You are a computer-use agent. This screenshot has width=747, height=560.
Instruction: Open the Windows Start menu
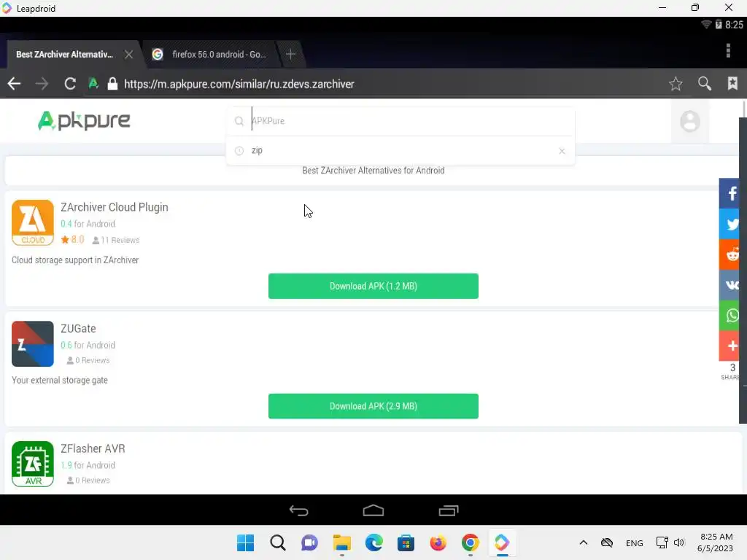[245, 542]
